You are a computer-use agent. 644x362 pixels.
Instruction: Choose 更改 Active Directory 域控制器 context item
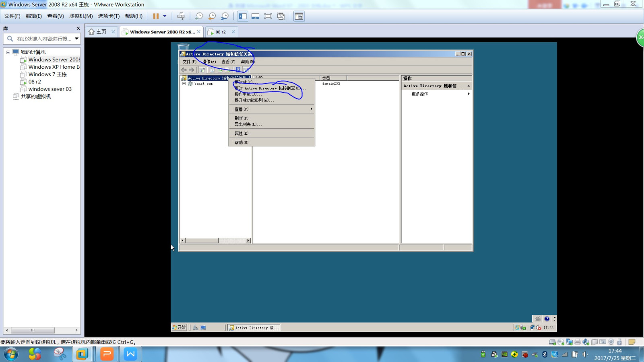coord(271,88)
